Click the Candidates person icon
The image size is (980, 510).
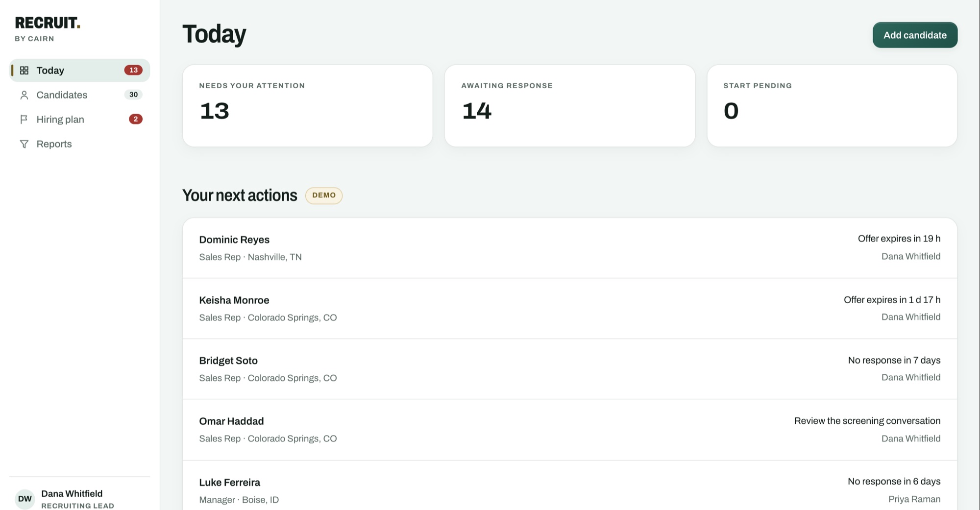pyautogui.click(x=24, y=95)
